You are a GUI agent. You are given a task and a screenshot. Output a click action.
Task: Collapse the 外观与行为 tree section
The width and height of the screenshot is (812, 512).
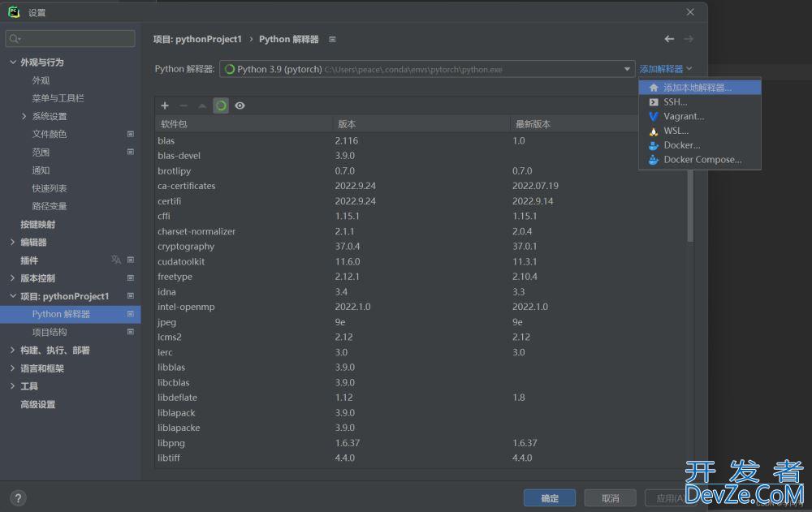pos(13,62)
